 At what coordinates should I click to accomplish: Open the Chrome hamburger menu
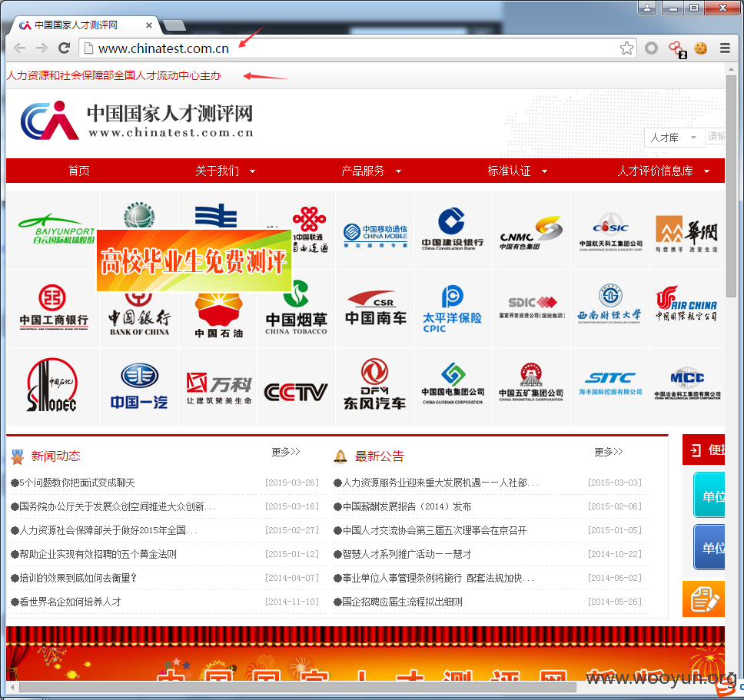[725, 48]
